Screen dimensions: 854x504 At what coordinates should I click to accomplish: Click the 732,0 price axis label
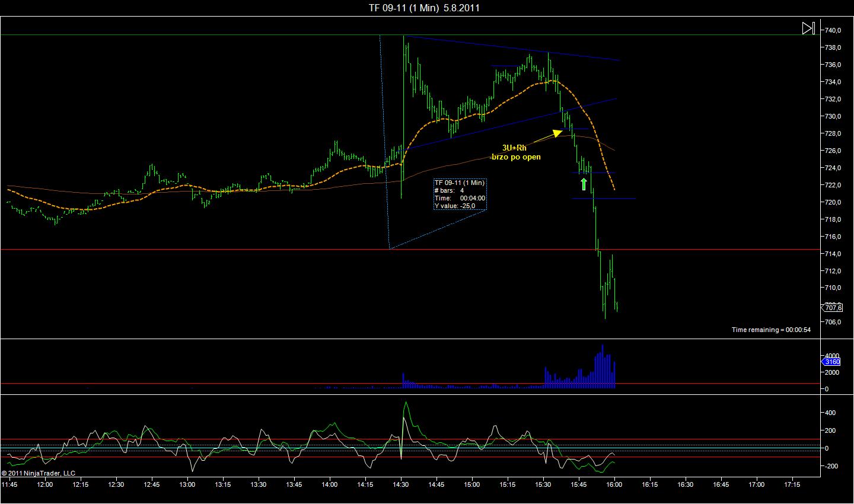(833, 99)
